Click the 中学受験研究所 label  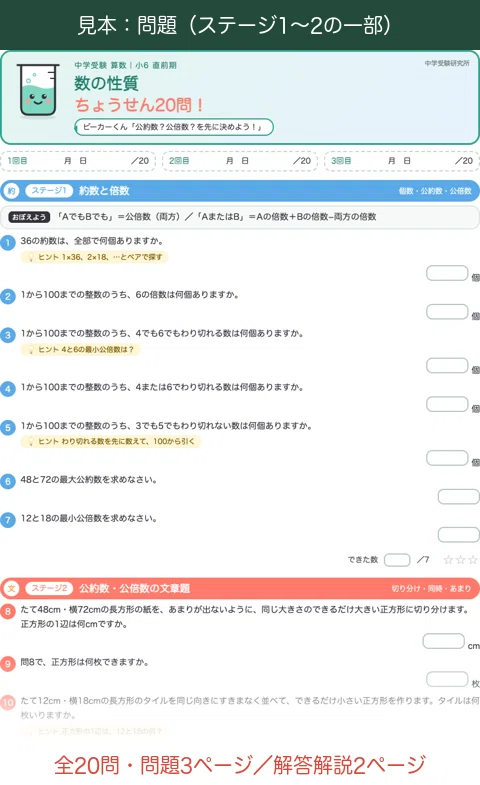point(447,63)
